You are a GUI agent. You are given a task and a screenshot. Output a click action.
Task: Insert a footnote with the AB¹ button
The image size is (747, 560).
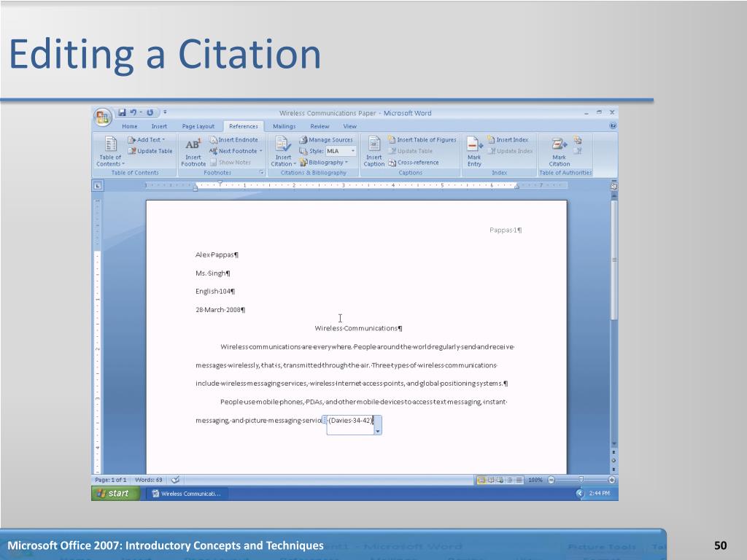click(x=193, y=152)
